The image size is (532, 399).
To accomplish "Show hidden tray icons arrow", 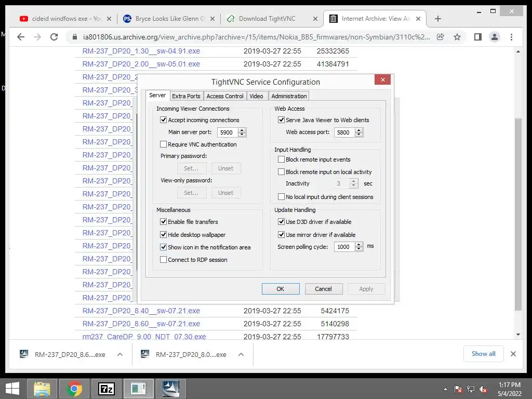I will 445,389.
